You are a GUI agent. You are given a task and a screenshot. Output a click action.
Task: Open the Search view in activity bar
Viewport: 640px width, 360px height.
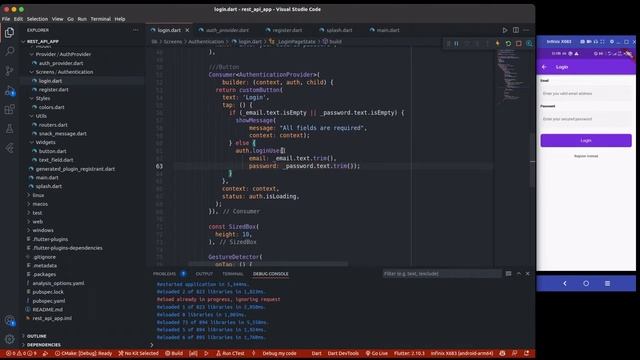(9, 51)
